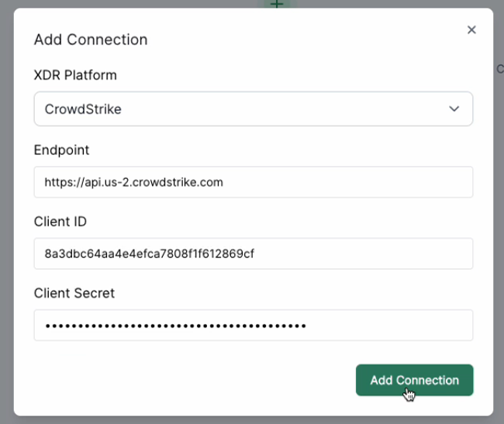Click the blank area after the masked secret dots
The height and width of the screenshot is (424, 504).
click(388, 326)
